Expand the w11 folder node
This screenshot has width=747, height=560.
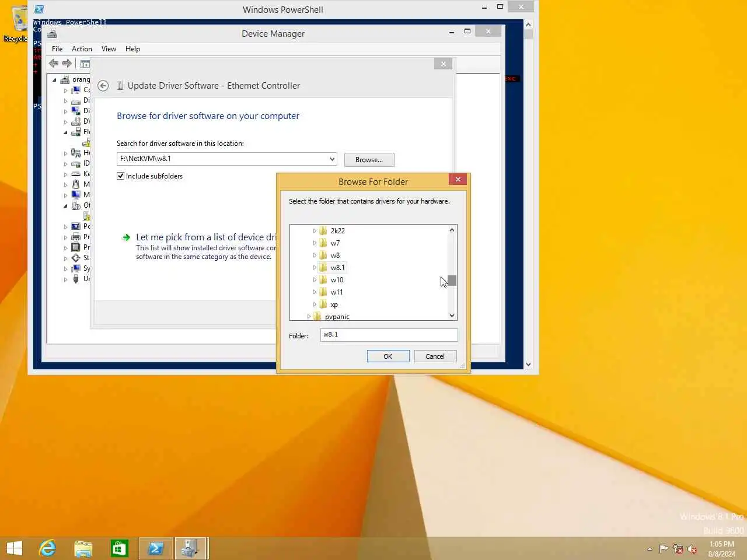pyautogui.click(x=315, y=292)
